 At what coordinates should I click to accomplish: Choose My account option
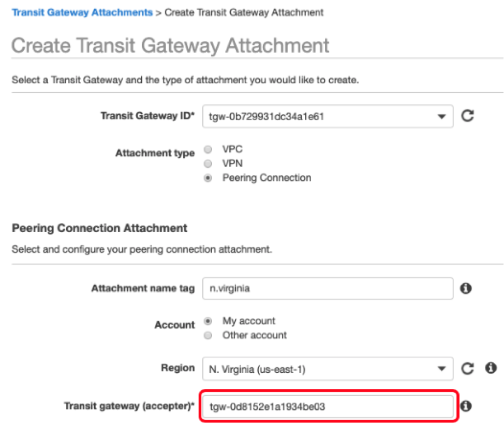(209, 321)
